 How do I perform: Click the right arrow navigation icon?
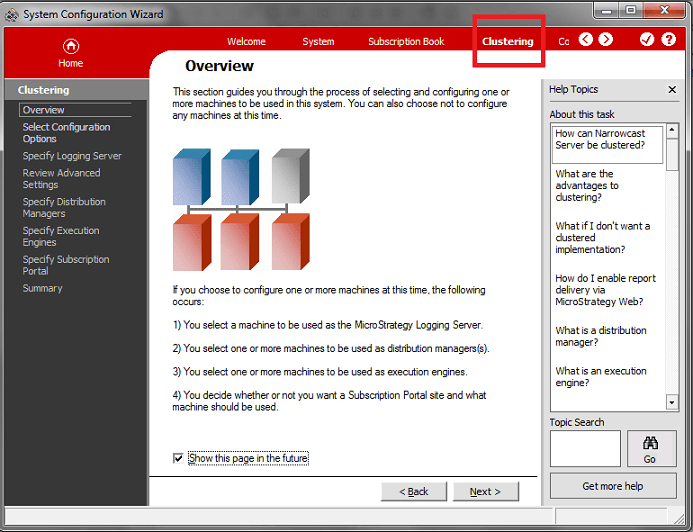pos(605,39)
